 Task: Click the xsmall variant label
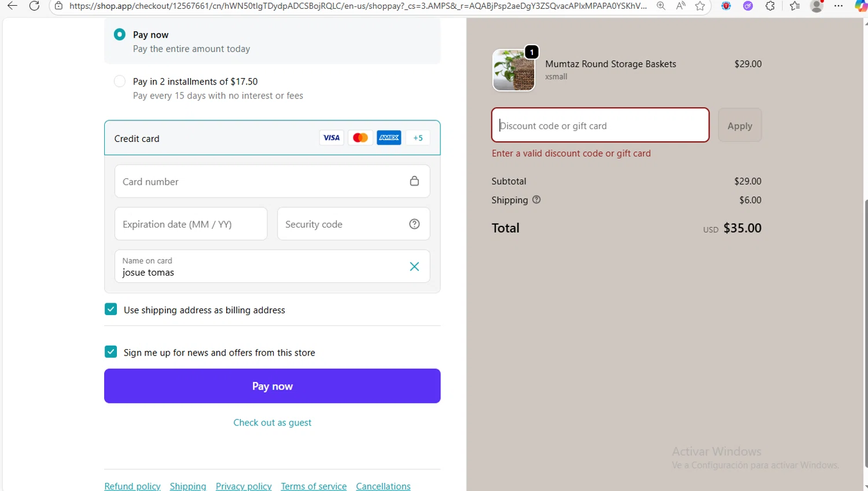coord(556,76)
